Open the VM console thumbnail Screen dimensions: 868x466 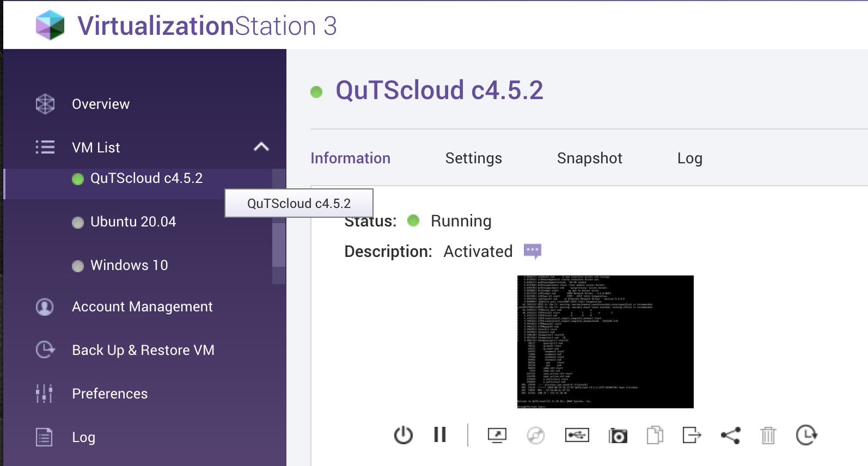coord(605,342)
